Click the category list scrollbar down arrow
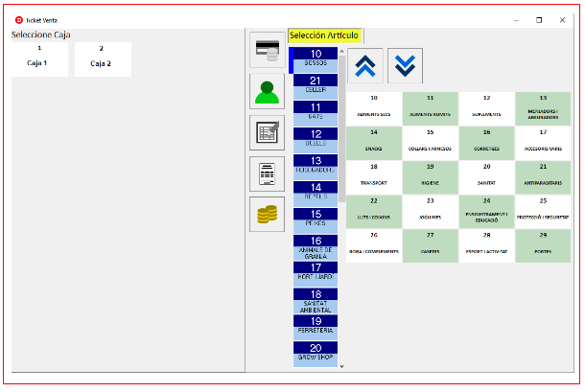 coord(341,365)
